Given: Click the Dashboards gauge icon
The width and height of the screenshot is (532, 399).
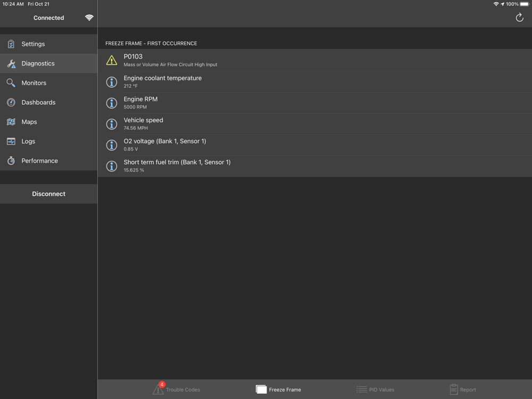Looking at the screenshot, I should (11, 102).
